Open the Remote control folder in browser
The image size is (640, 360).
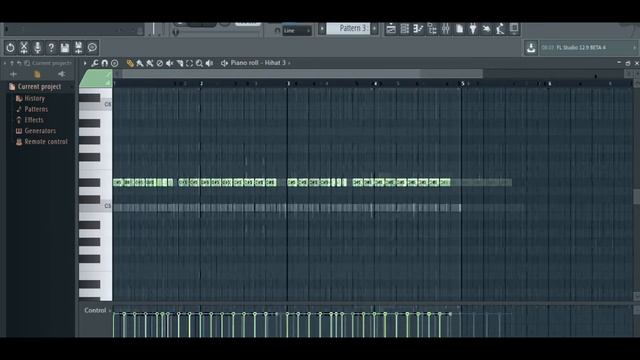point(46,142)
